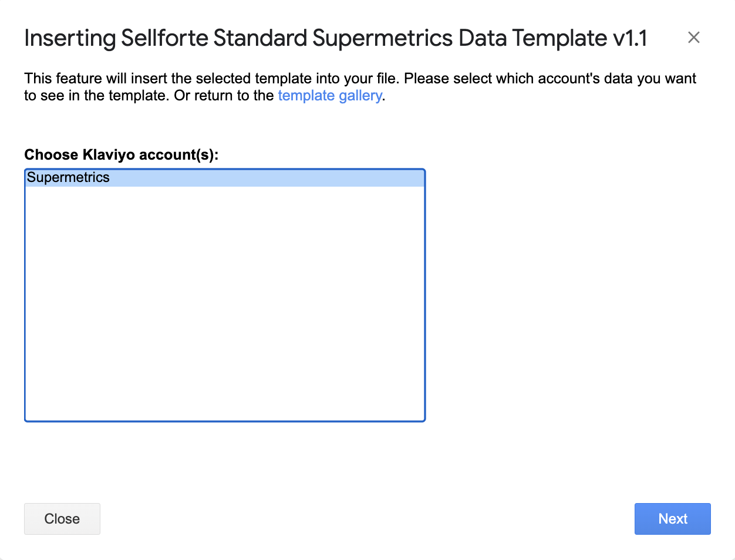Click the dialog title text
The image size is (735, 560).
click(x=335, y=39)
